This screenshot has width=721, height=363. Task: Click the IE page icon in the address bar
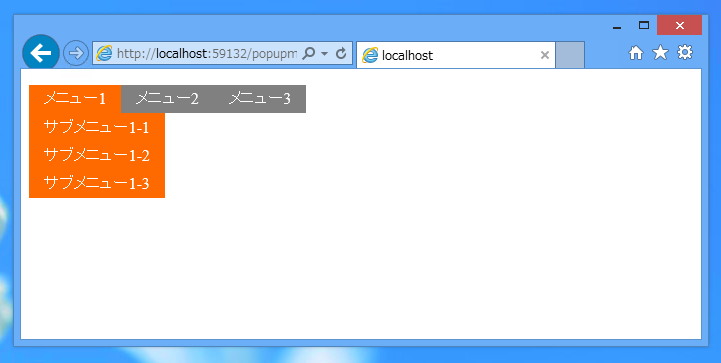pos(104,54)
